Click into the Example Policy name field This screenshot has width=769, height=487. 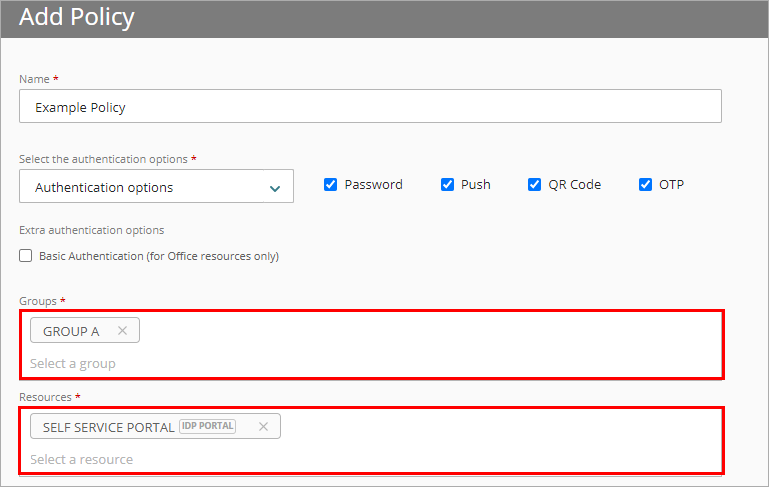tap(370, 107)
